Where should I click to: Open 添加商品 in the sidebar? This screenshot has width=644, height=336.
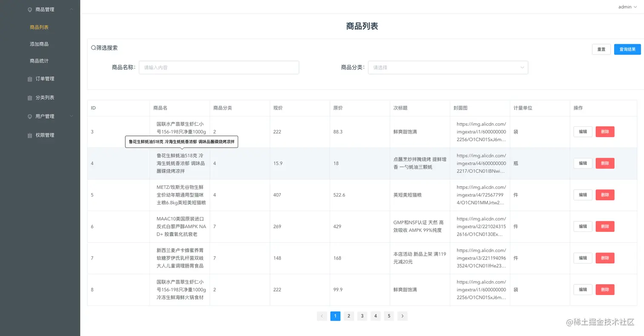39,44
